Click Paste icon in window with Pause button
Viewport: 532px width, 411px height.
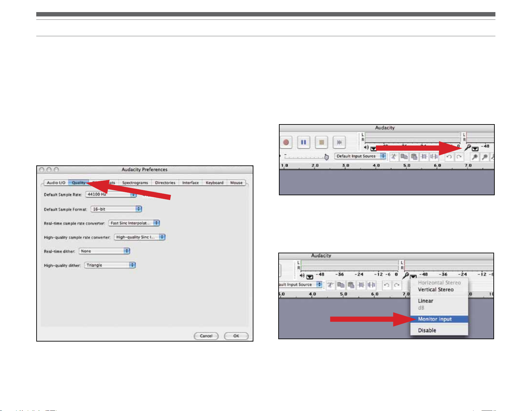click(x=414, y=156)
